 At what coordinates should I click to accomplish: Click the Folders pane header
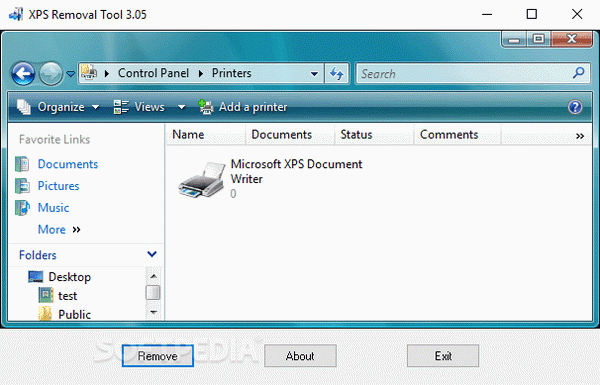coord(86,254)
